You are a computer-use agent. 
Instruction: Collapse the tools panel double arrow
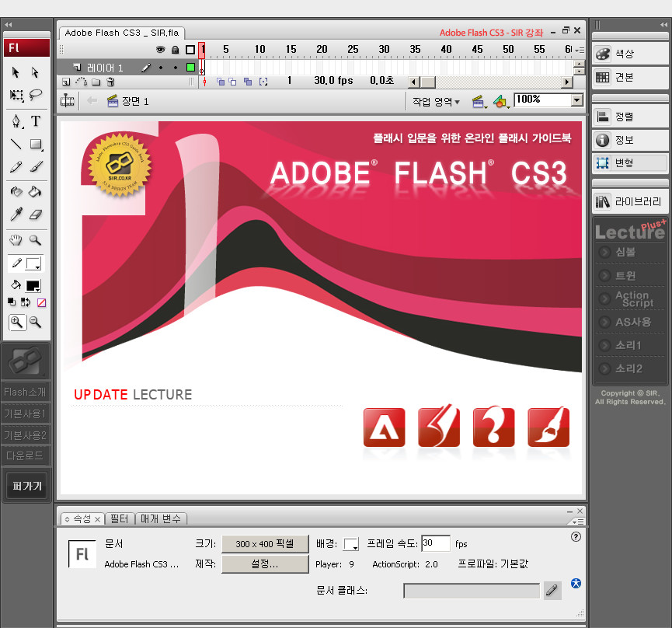click(x=8, y=24)
